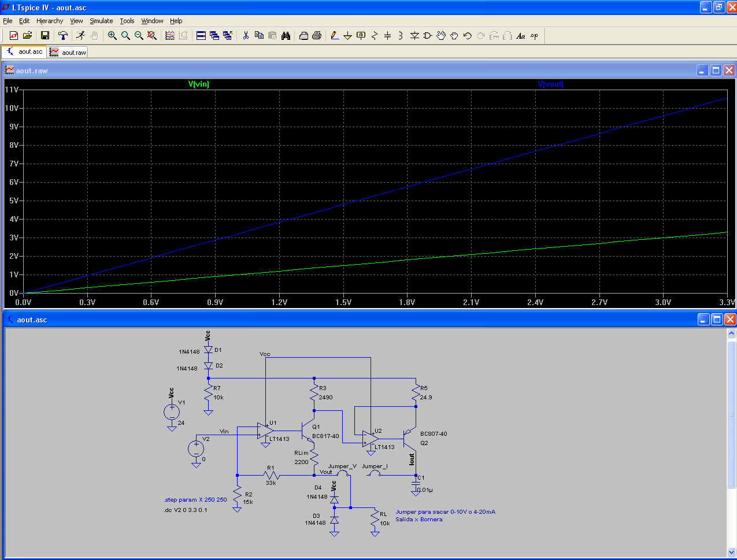
Task: Select the Capacitor component tool
Action: click(x=388, y=36)
